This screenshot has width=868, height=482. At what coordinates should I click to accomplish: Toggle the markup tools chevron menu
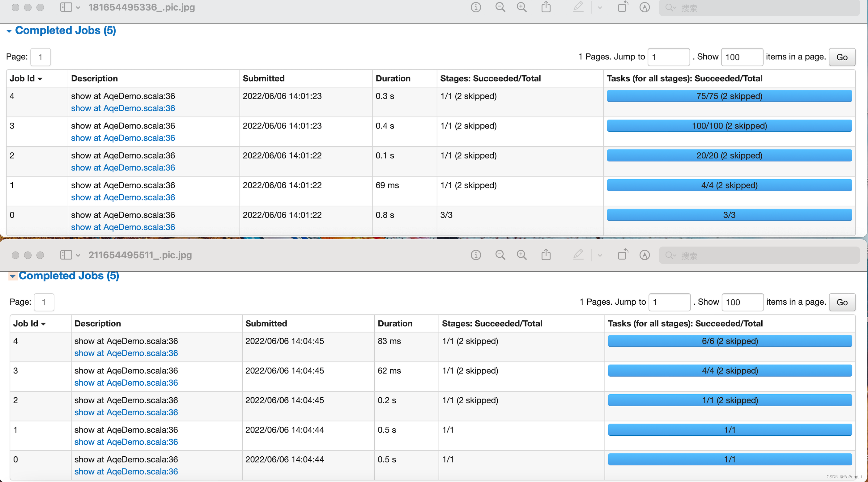[599, 7]
